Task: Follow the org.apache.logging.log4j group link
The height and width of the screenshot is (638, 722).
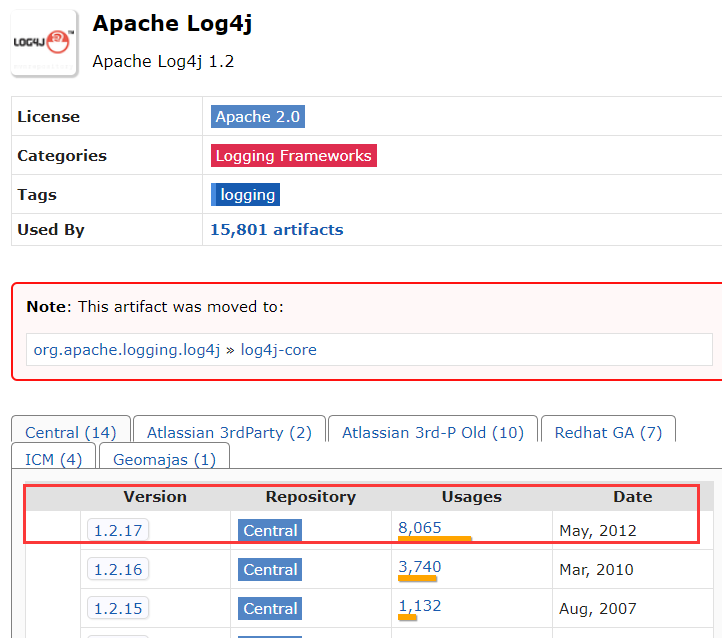Action: (x=127, y=350)
